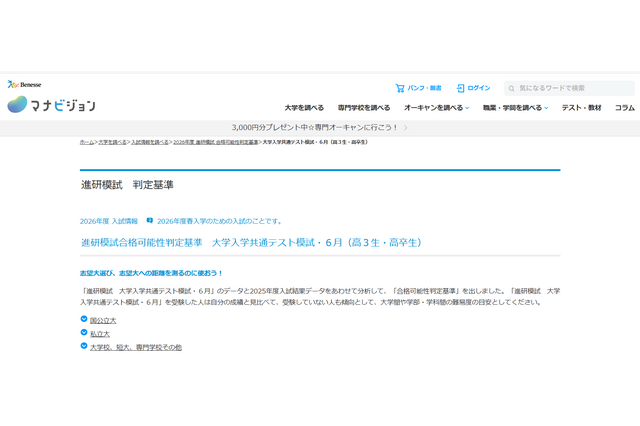The image size is (640, 426).
Task: Click the arrow icon beside 大学校、短大
Action: point(84,346)
